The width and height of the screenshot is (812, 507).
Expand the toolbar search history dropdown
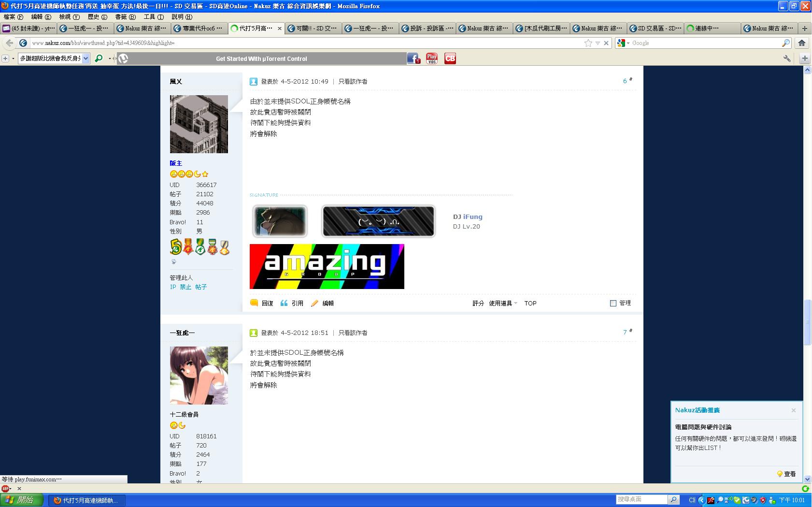[x=86, y=58]
